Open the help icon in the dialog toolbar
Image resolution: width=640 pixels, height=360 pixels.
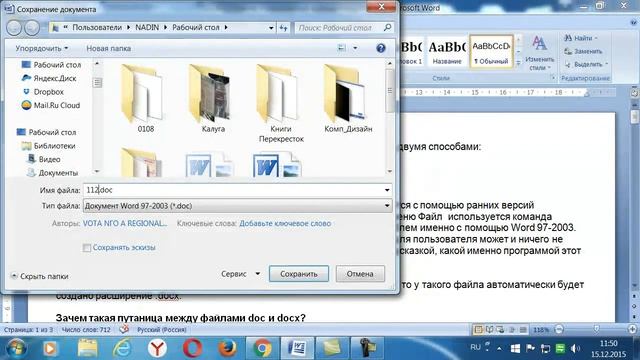pyautogui.click(x=381, y=48)
